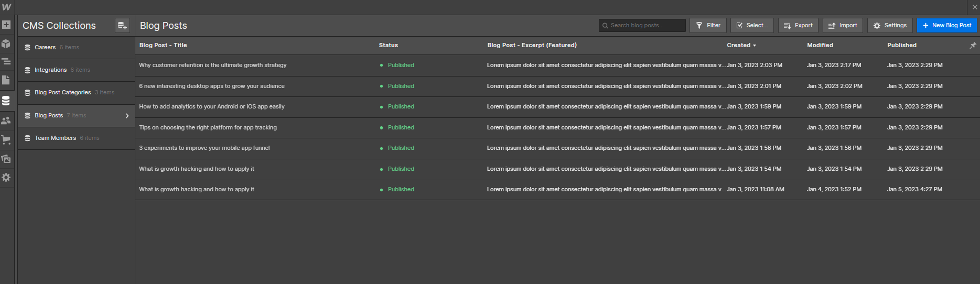980x284 pixels.
Task: Select the Careers collection
Action: point(45,48)
